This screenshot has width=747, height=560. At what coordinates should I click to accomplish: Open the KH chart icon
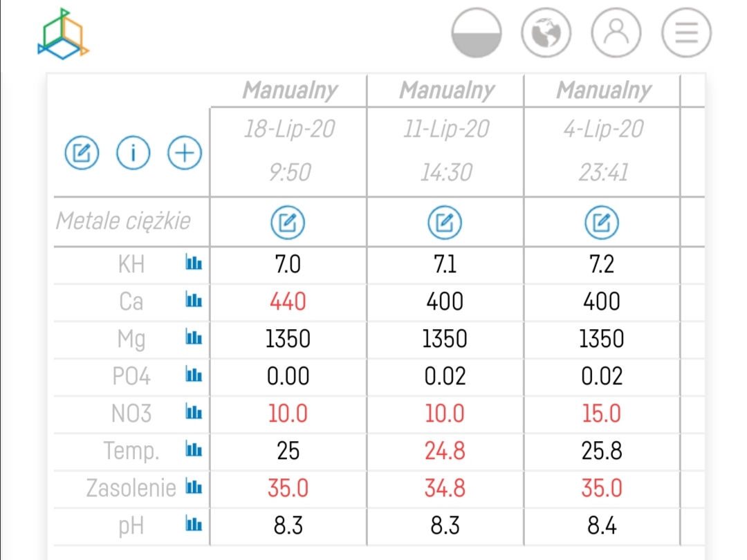(x=194, y=263)
